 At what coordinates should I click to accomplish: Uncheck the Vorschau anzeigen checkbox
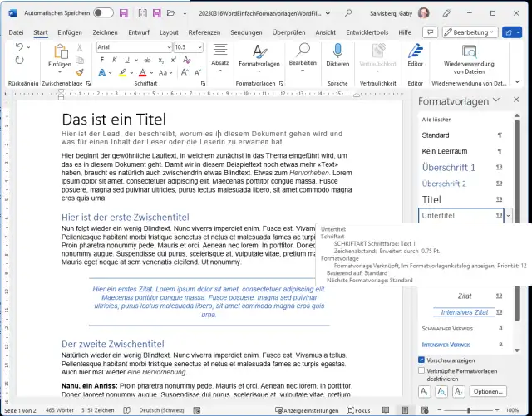coord(421,360)
